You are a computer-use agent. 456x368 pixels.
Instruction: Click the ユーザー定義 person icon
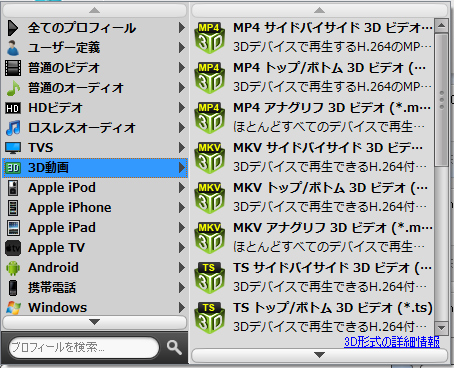13,48
